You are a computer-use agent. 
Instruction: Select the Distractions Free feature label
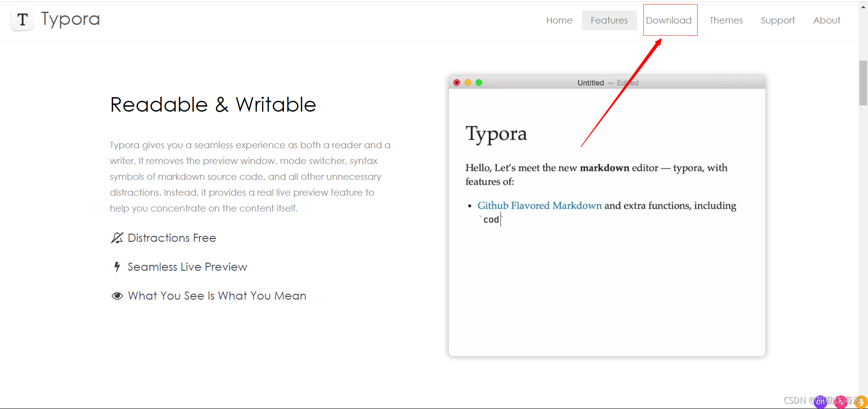172,238
